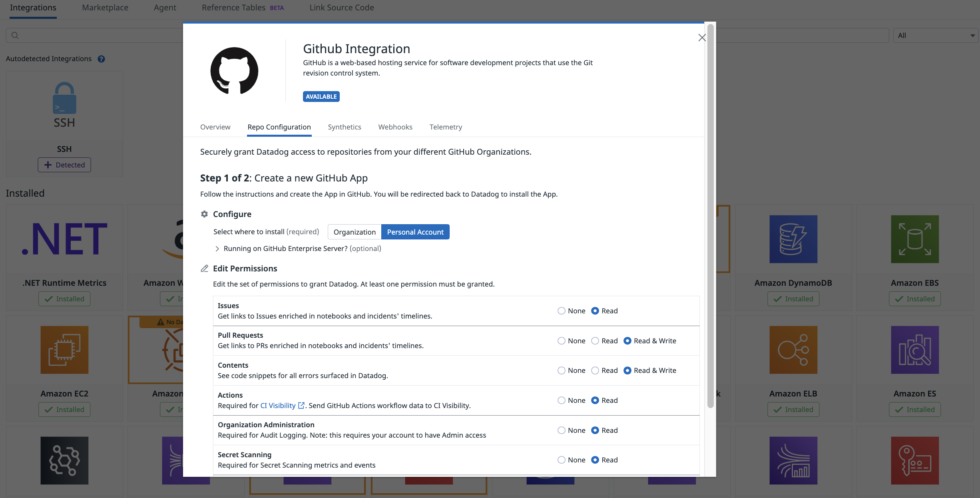Set Secret Scanning permission to None

[x=562, y=460]
